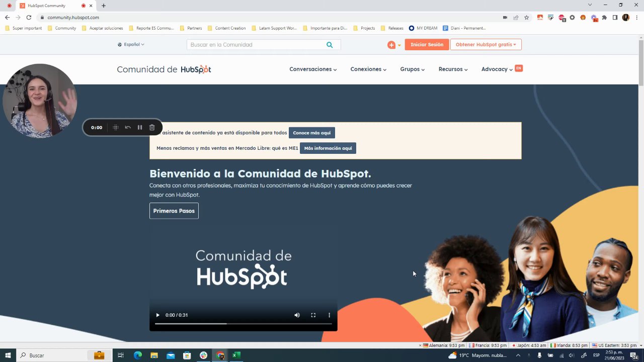This screenshot has height=362, width=644.
Task: Select the HubSpot Community browser tab
Action: [x=55, y=6]
